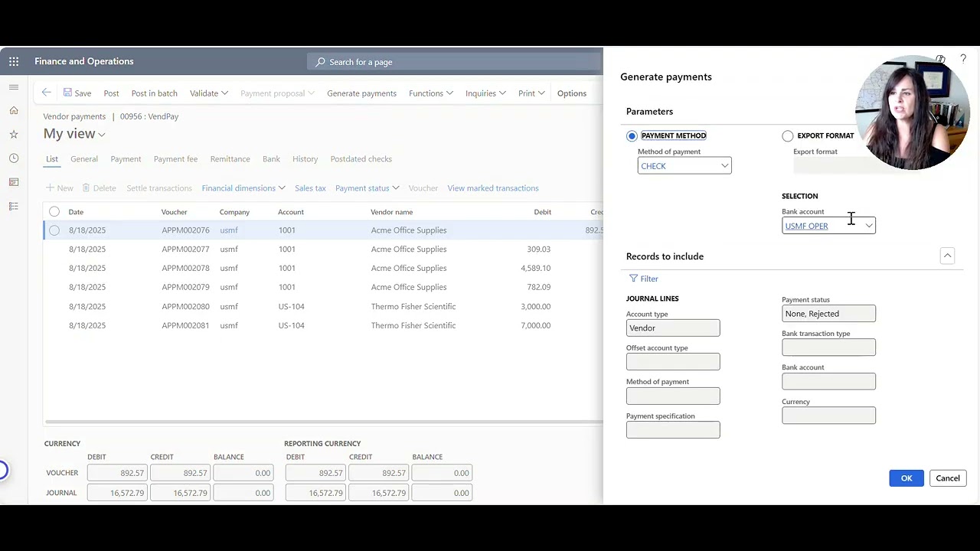Select the Export format radio button
Viewport: 980px width, 551px height.
[788, 135]
